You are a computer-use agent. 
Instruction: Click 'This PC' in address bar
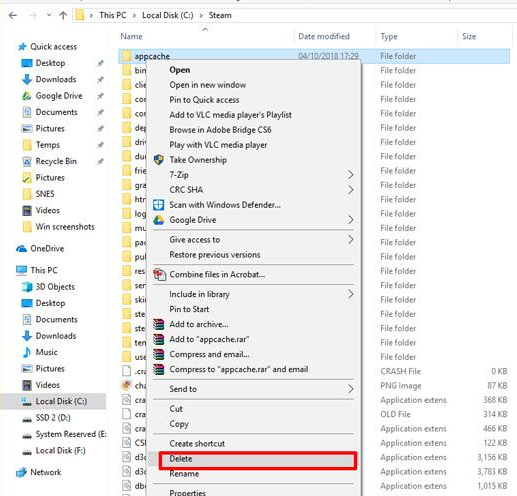(x=113, y=15)
